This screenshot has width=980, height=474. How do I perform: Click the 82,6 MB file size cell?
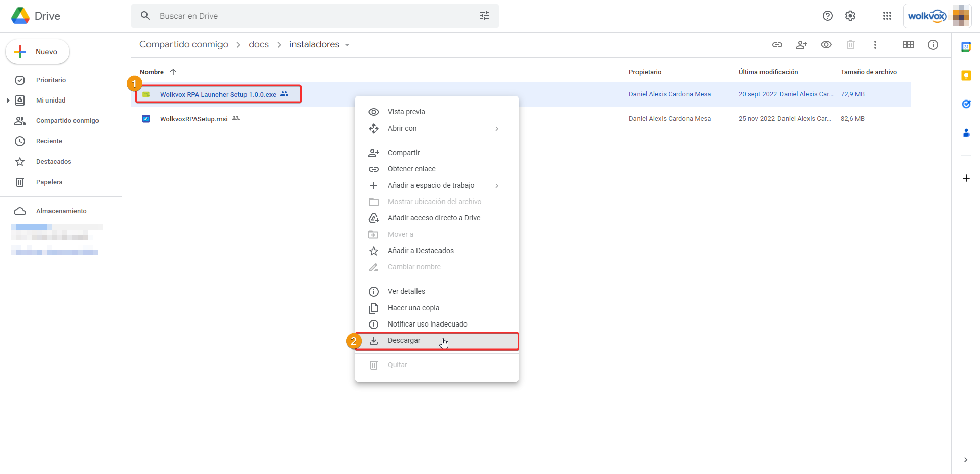click(852, 119)
